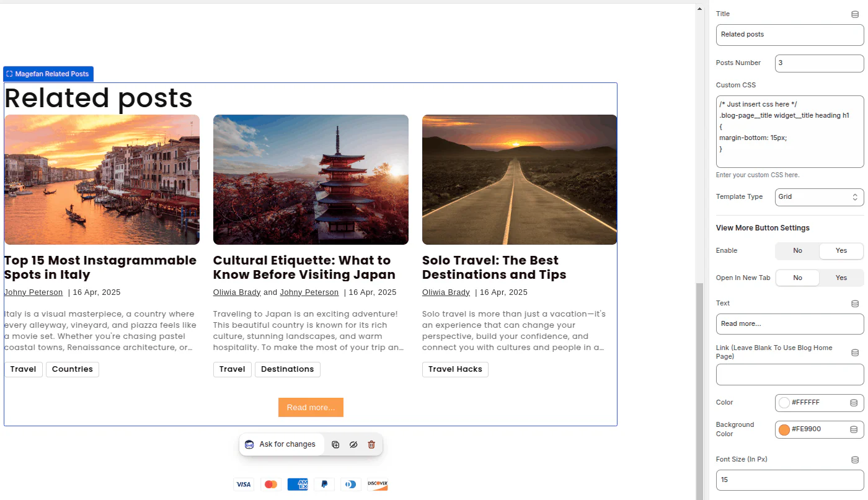
Task: Delete the block using the trash icon
Action: pos(371,444)
